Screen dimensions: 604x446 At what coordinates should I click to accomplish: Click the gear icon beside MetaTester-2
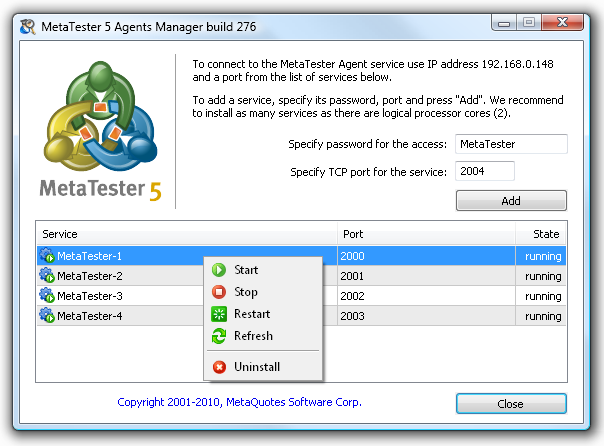tap(47, 275)
